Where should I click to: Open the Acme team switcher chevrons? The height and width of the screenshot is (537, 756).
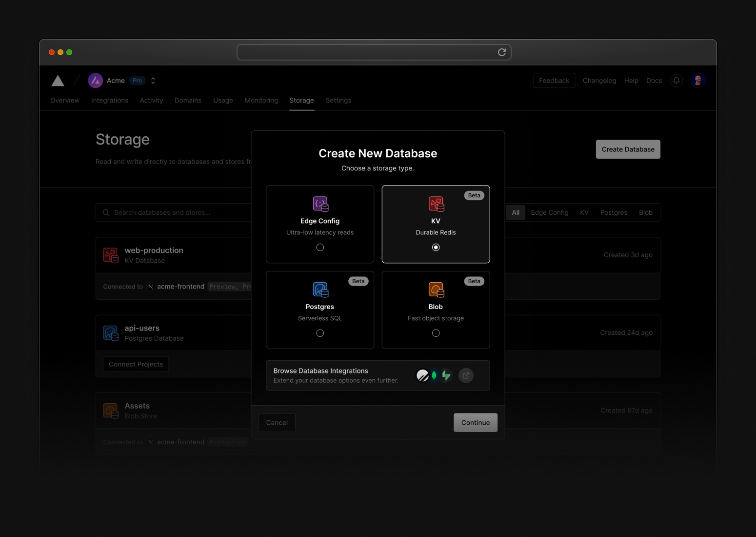click(x=153, y=81)
